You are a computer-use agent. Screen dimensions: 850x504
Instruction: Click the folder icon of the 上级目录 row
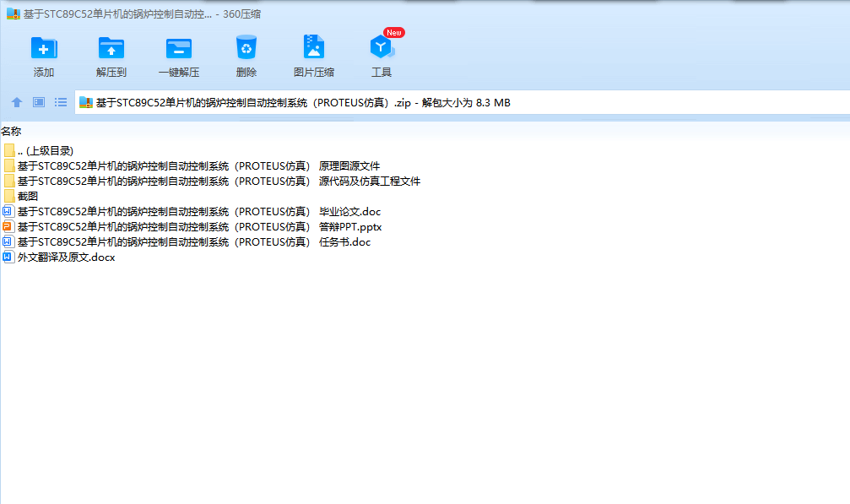[x=9, y=150]
